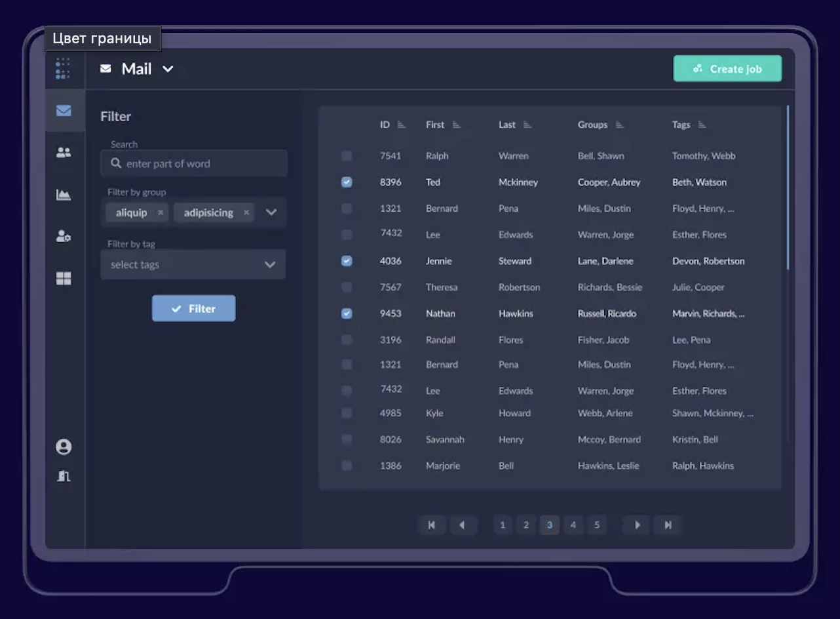The height and width of the screenshot is (619, 840).
Task: Click the Devon, Robertson tags cell
Action: pos(708,261)
